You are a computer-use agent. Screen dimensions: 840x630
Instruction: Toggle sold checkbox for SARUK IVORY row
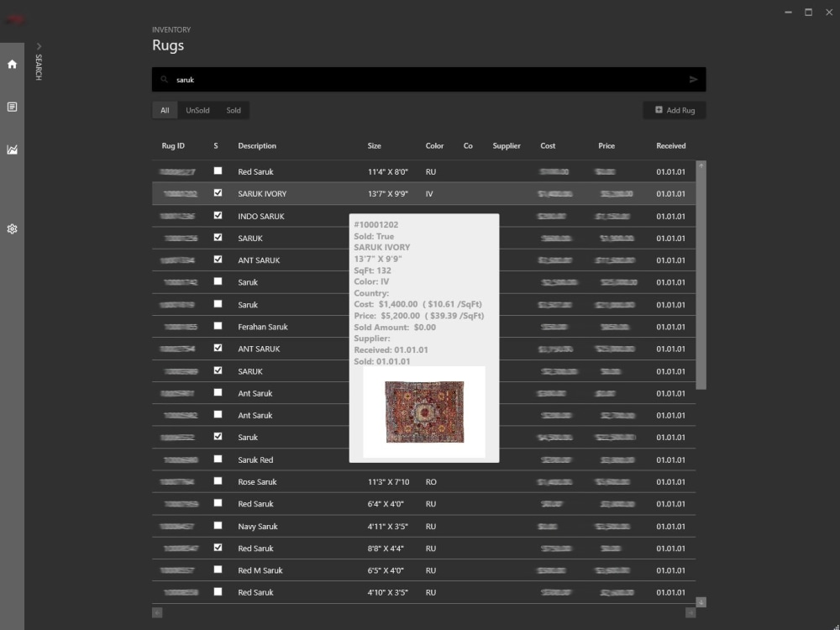coord(218,193)
